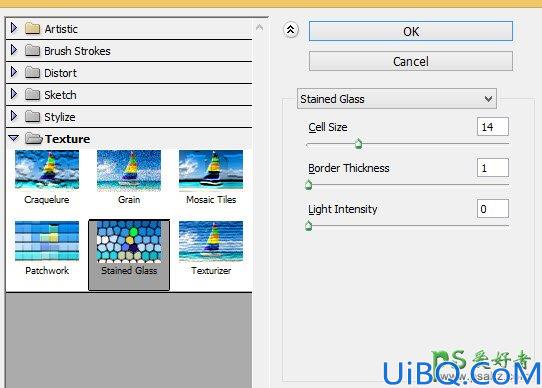Confirm the filter with OK
Image resolution: width=542 pixels, height=388 pixels.
pos(411,31)
